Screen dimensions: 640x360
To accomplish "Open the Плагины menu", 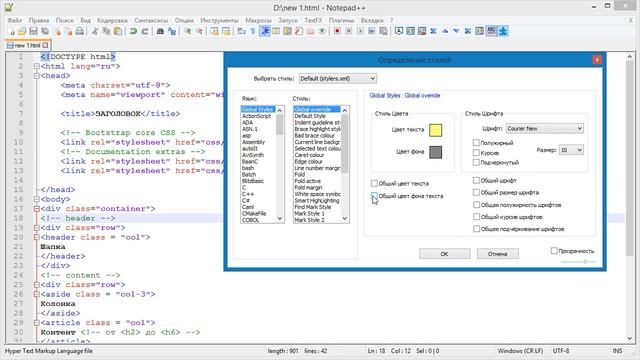I will coord(341,20).
